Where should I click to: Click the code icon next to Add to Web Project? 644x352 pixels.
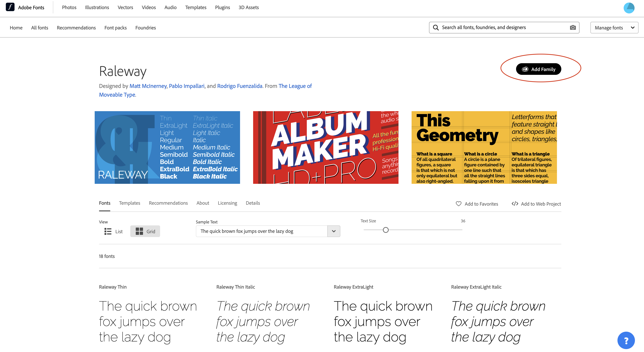point(515,204)
